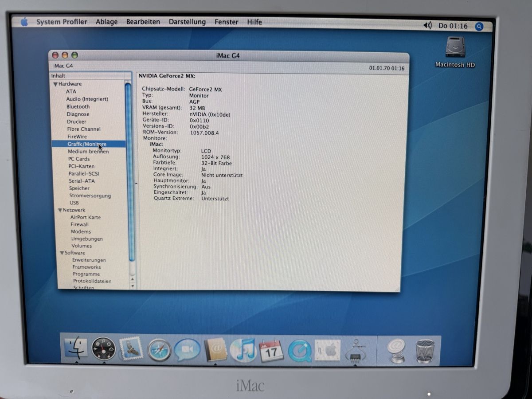
Task: Select Volumes in the sidebar
Action: pos(82,246)
